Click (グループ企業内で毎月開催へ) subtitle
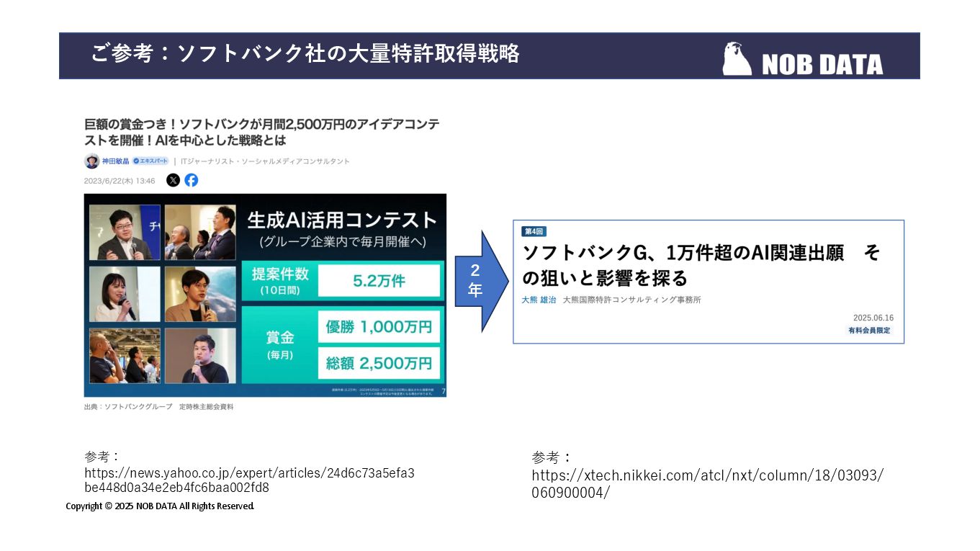Image resolution: width=980 pixels, height=551 pixels. (x=342, y=242)
